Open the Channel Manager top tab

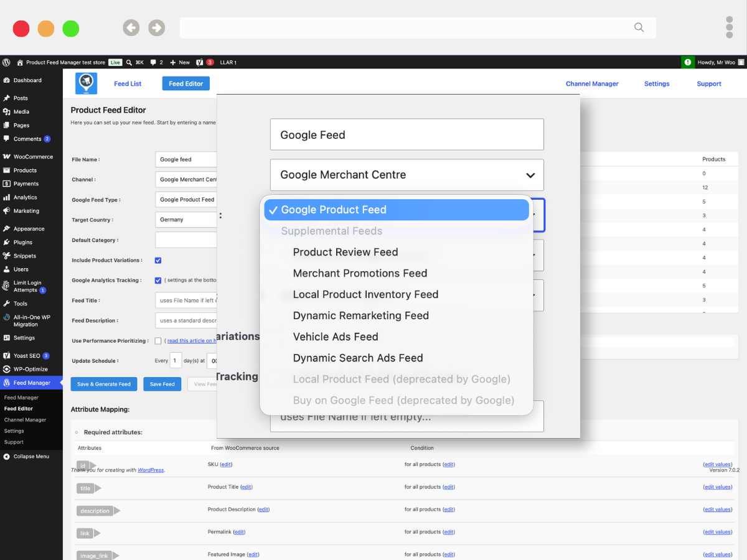[592, 83]
